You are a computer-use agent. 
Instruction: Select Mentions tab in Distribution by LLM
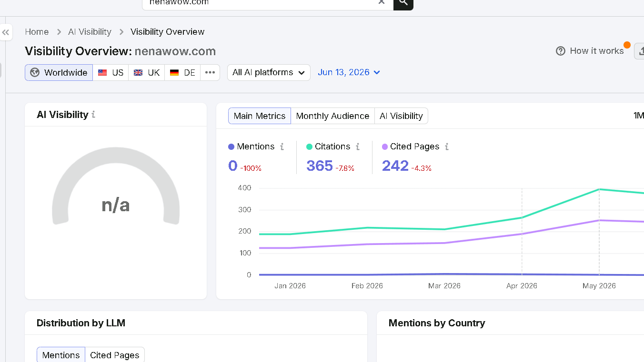[61, 355]
